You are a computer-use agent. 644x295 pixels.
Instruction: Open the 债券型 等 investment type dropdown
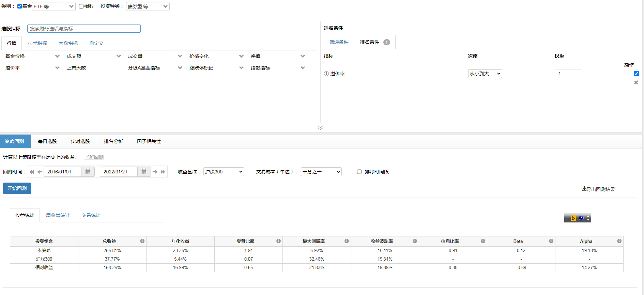148,6
